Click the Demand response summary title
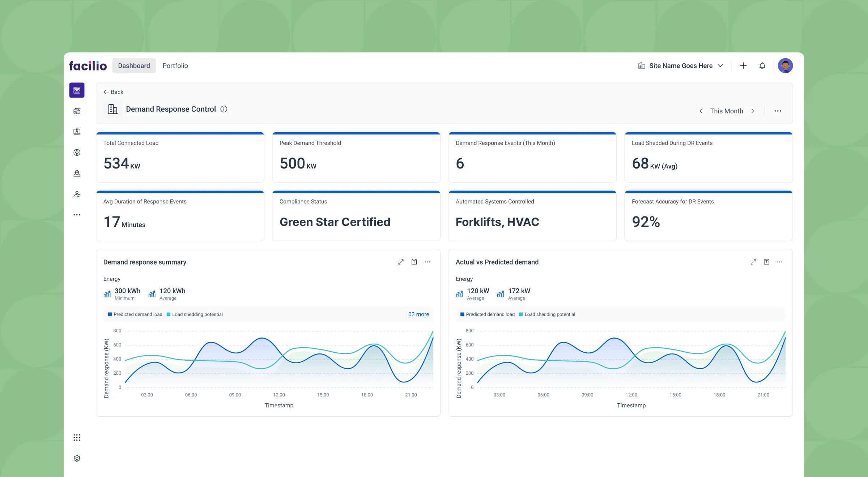The width and height of the screenshot is (868, 477). point(145,262)
